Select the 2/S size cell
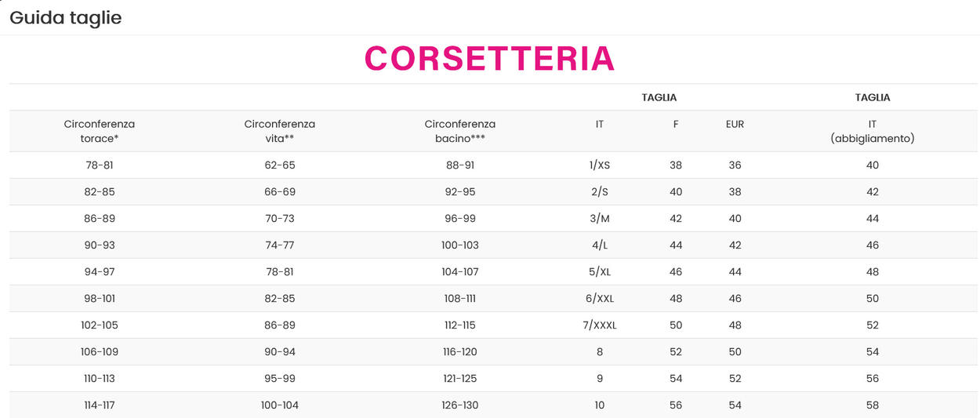Image resolution: width=980 pixels, height=418 pixels. [x=600, y=192]
